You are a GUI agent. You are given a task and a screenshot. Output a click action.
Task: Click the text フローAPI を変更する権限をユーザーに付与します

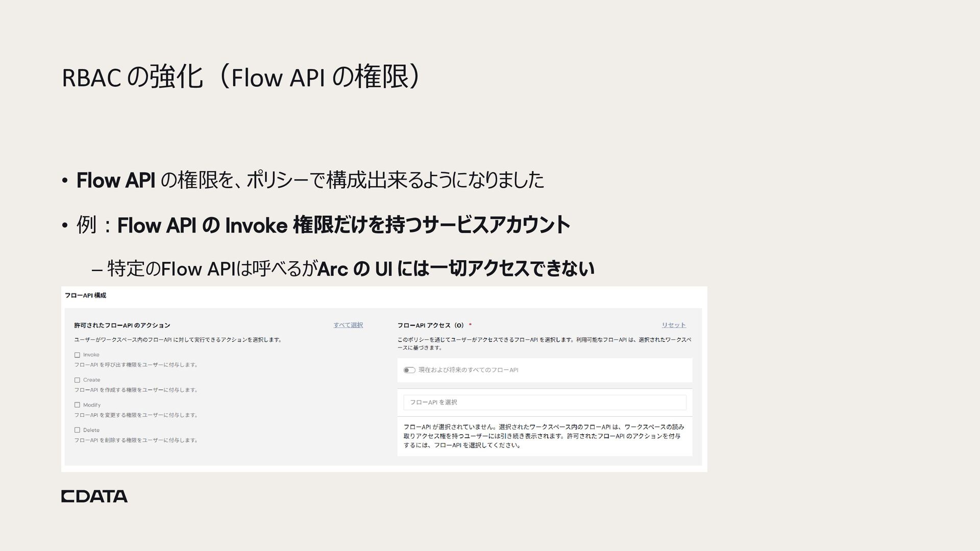pyautogui.click(x=136, y=415)
